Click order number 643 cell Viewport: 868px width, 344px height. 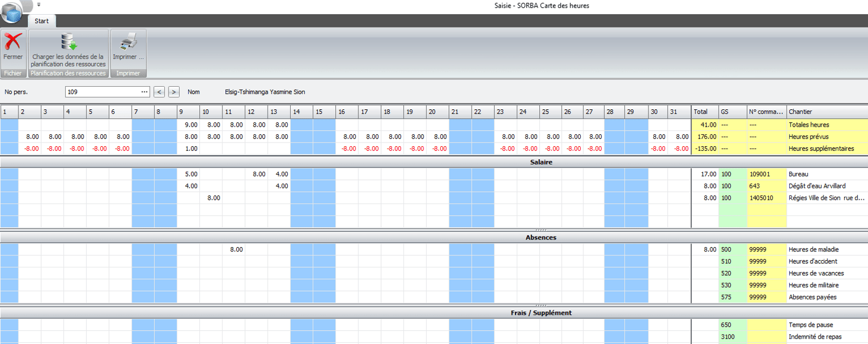click(767, 186)
